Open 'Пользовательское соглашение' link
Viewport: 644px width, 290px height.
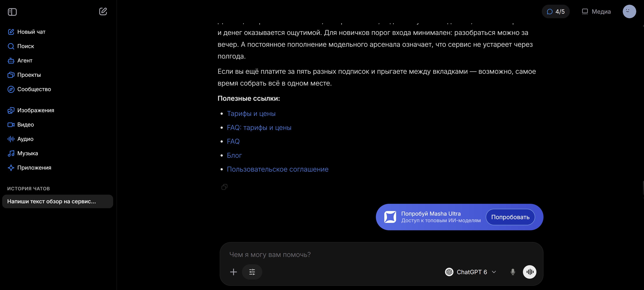[x=278, y=169]
